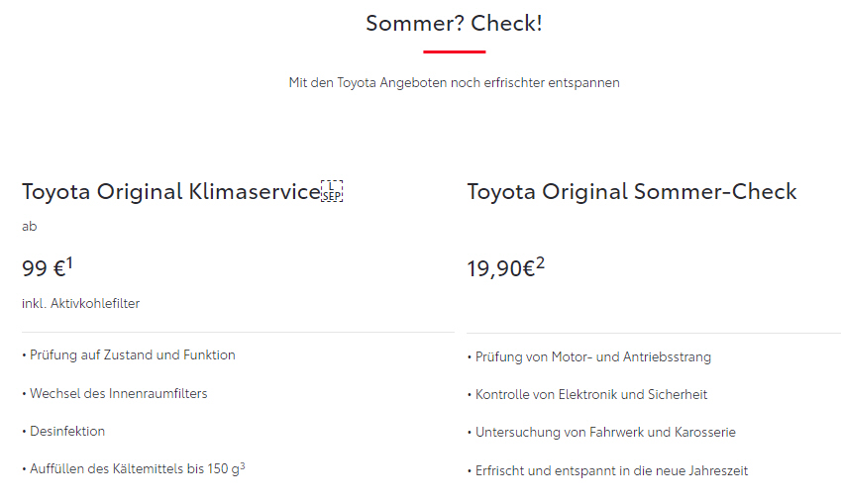This screenshot has width=841, height=504.
Task: Click the 'Desinfektion' bullet item
Action: (63, 431)
